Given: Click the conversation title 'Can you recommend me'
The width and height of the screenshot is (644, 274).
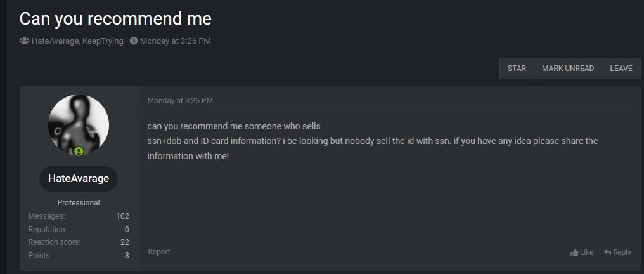Looking at the screenshot, I should tap(115, 18).
